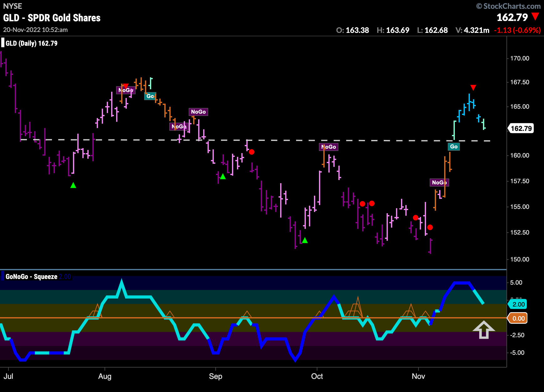
Task: Click the white up arrow in the squeeze panel
Action: pos(484,330)
